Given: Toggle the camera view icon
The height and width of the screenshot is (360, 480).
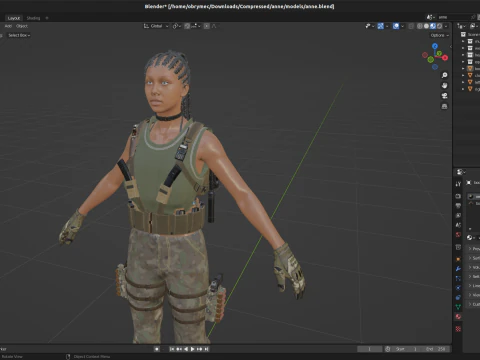Looking at the screenshot, I should pos(444,96).
